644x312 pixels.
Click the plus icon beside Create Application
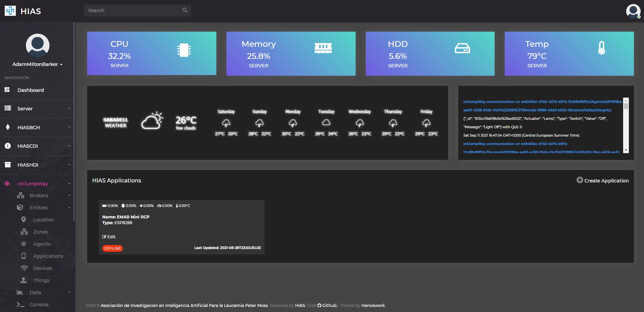click(x=580, y=180)
